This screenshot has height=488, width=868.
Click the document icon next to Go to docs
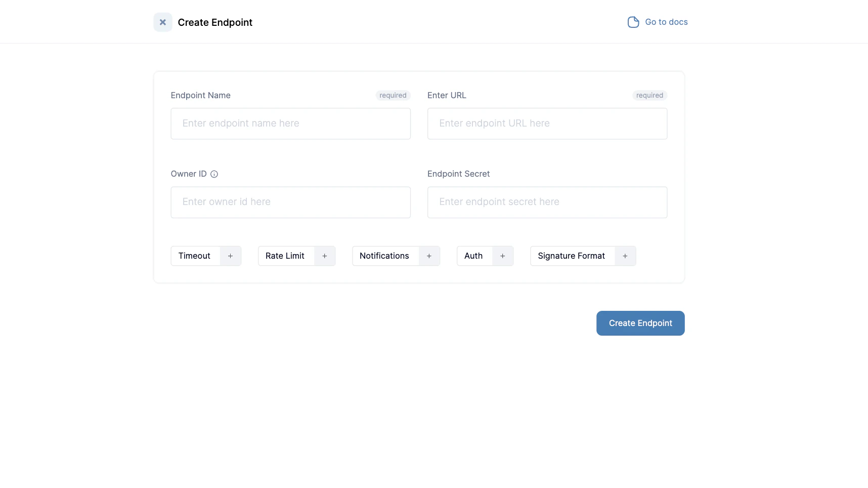pyautogui.click(x=633, y=22)
